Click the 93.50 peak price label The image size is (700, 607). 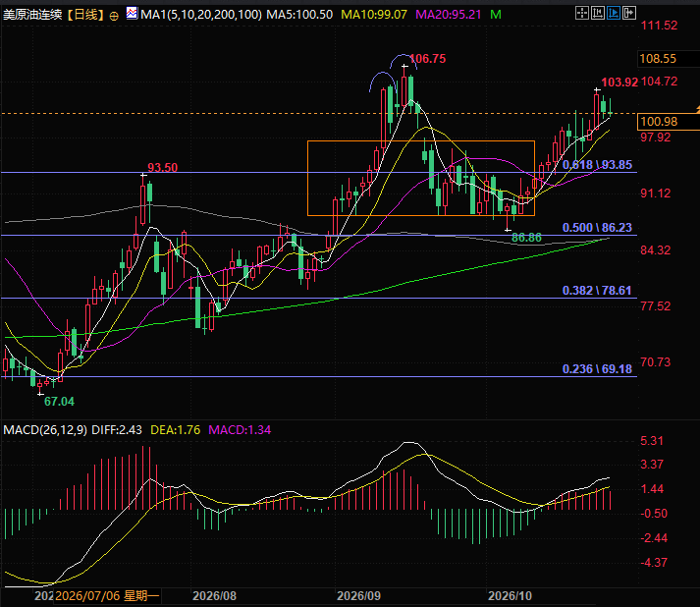163,168
